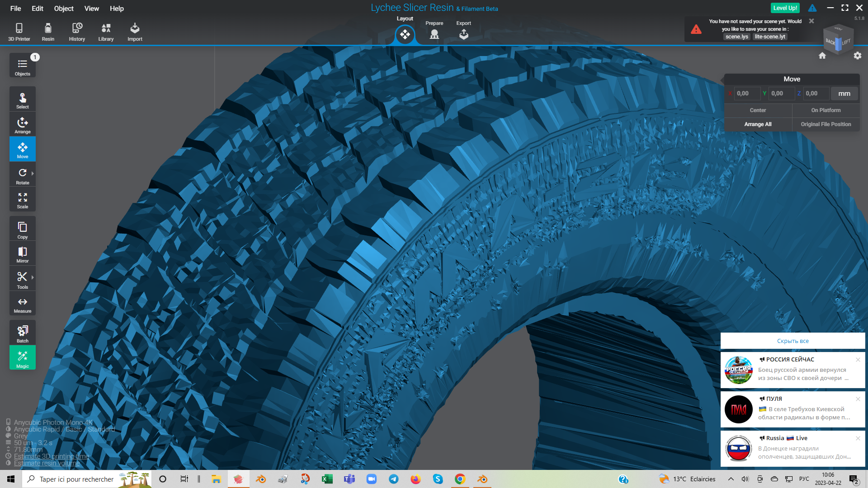This screenshot has height=488, width=868.
Task: Click the Magic wand button
Action: 22,358
